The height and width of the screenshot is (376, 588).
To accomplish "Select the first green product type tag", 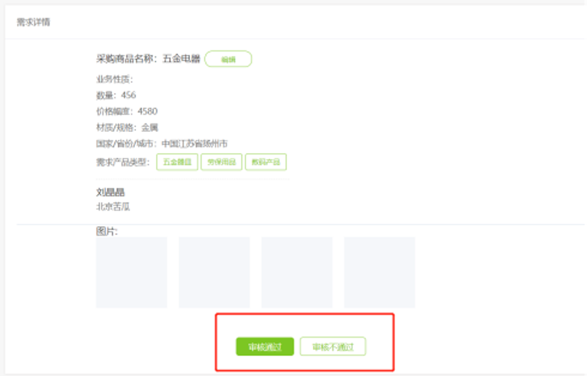I will tap(177, 162).
